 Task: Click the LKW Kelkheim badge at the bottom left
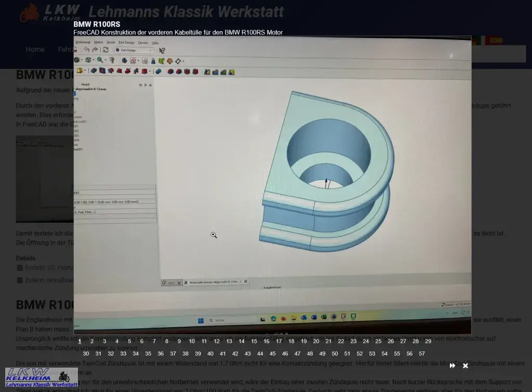42,377
